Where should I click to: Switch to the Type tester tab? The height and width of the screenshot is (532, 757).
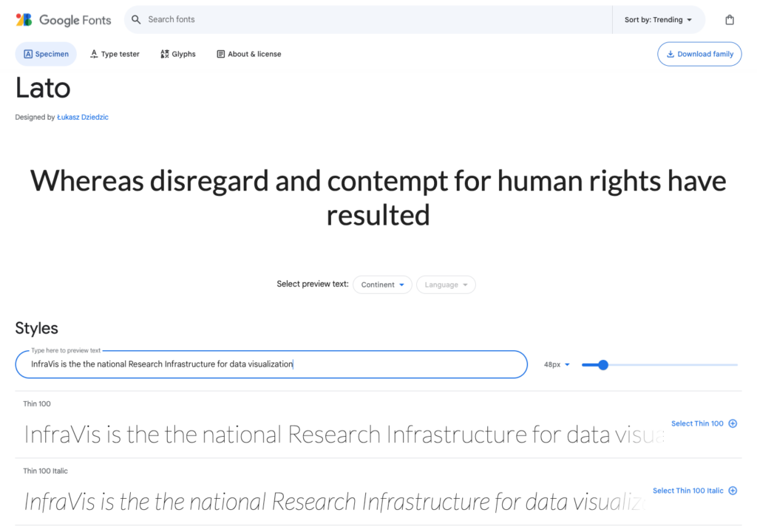click(x=115, y=54)
